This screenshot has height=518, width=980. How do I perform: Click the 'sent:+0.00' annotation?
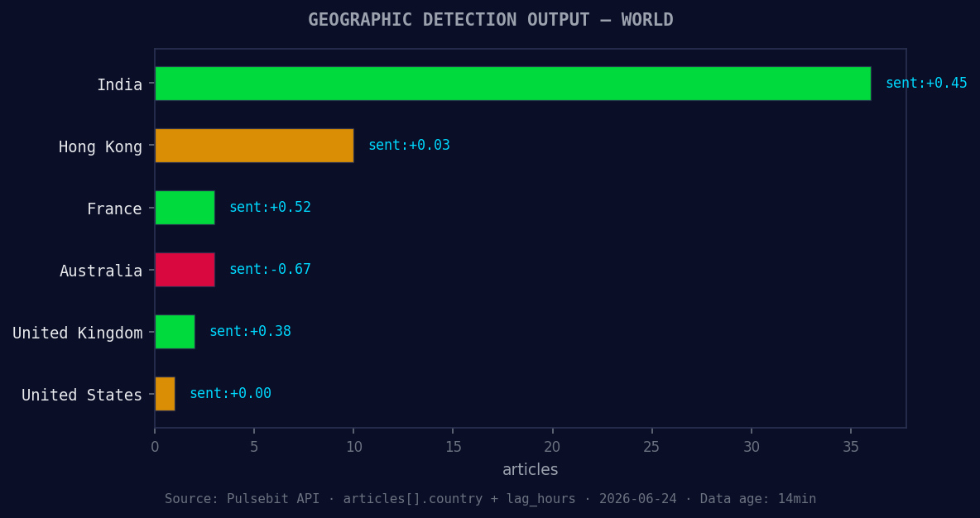tap(230, 393)
